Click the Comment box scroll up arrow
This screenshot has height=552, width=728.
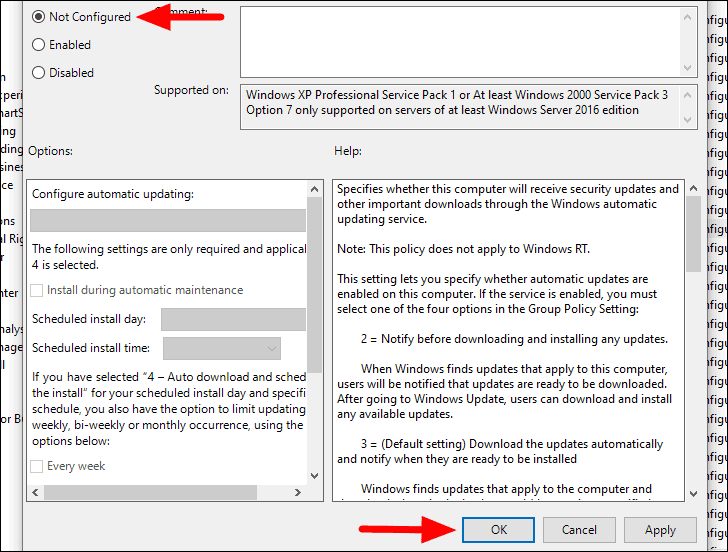point(688,18)
